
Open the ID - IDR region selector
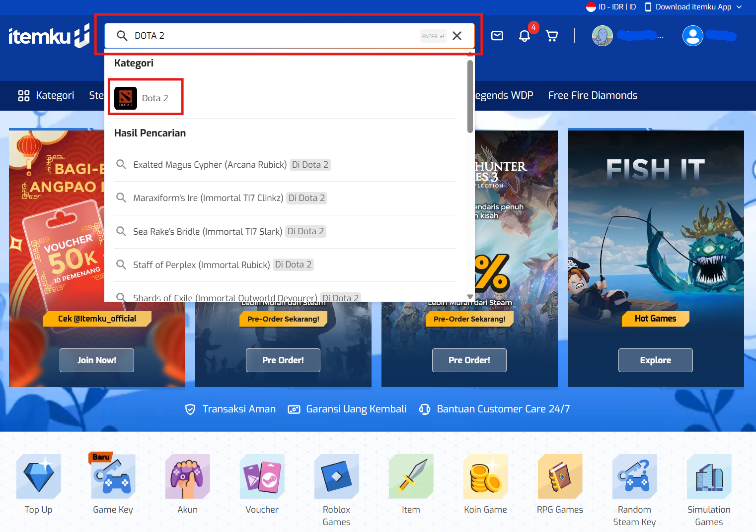[x=611, y=7]
